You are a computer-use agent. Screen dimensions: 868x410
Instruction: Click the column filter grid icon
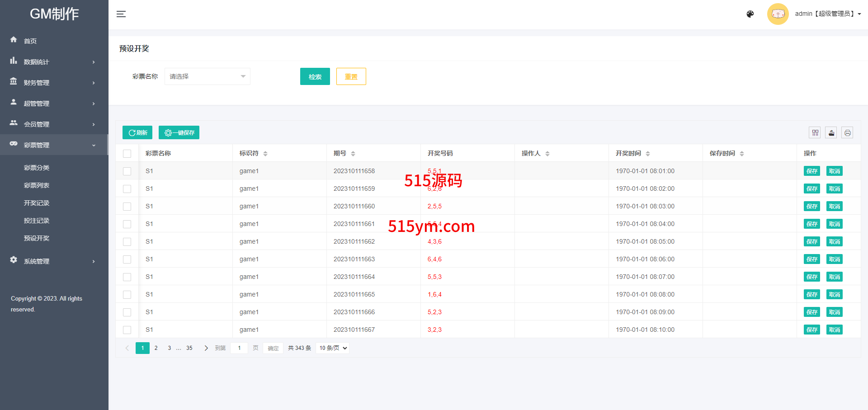coord(815,133)
